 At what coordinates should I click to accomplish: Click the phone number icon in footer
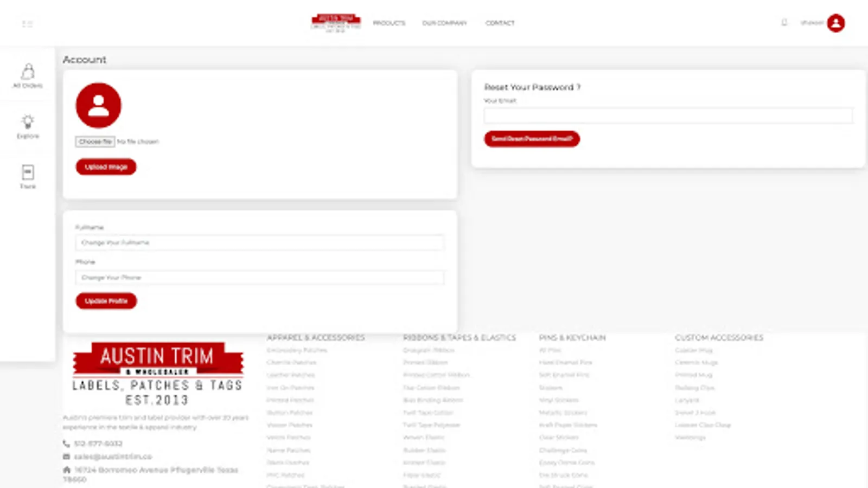66,444
